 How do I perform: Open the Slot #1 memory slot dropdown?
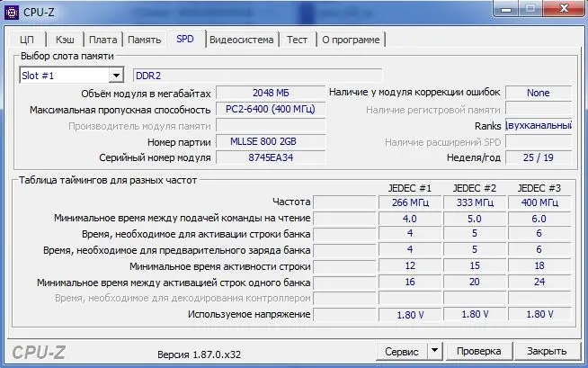click(x=116, y=76)
